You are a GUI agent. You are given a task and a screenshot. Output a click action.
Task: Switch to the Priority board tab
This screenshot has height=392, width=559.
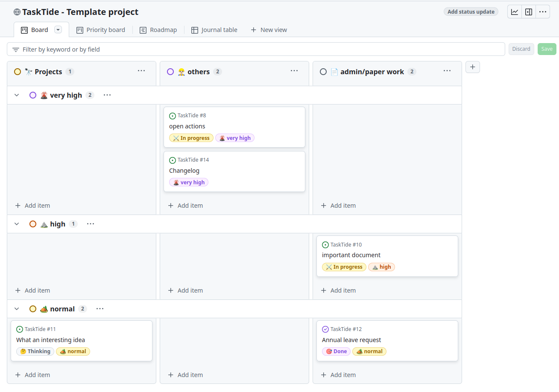coord(101,30)
